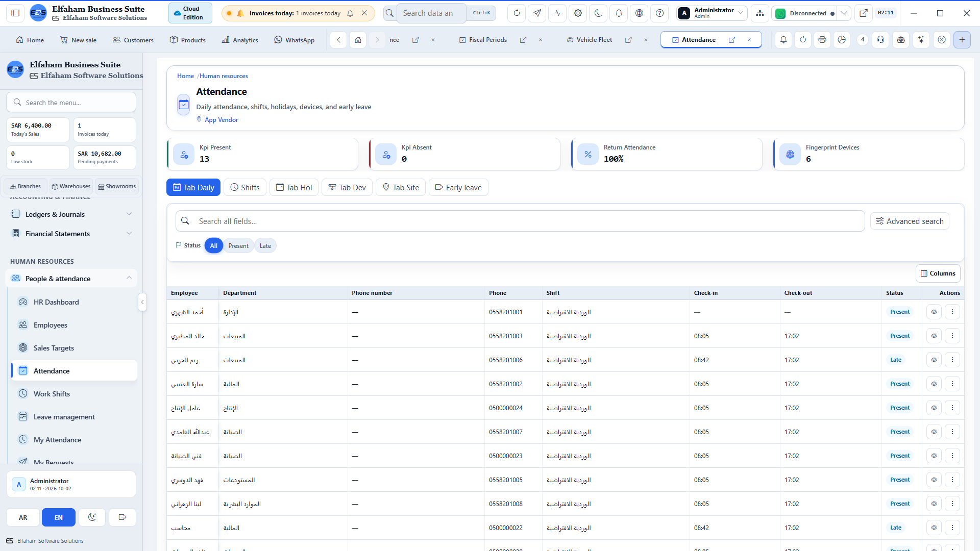
Task: Click the refresh icon in top toolbar
Action: click(517, 13)
